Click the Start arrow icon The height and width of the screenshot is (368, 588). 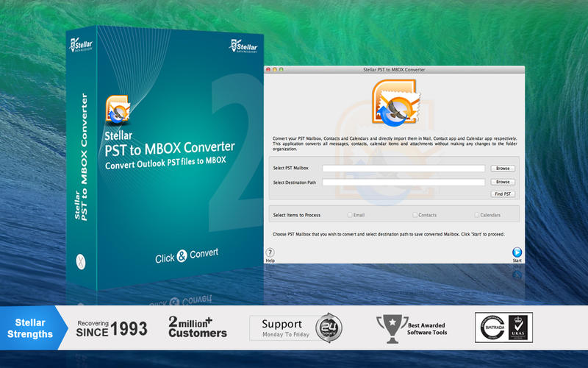coord(517,252)
